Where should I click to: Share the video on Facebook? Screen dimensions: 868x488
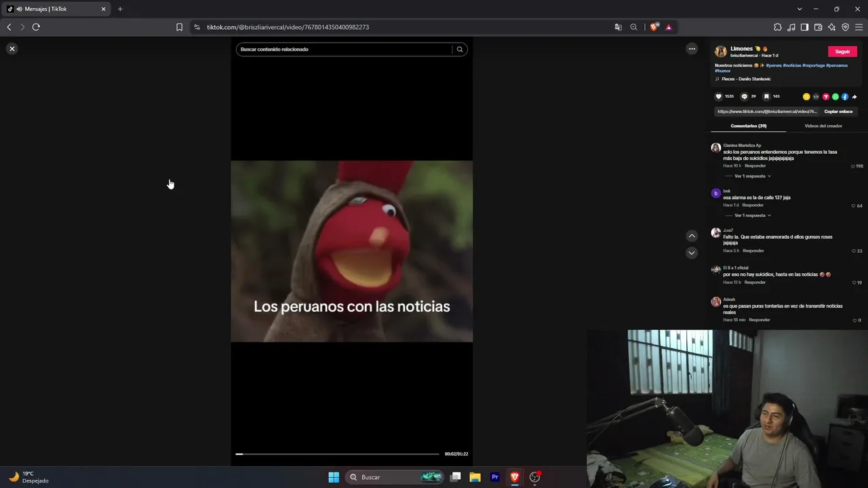click(844, 97)
